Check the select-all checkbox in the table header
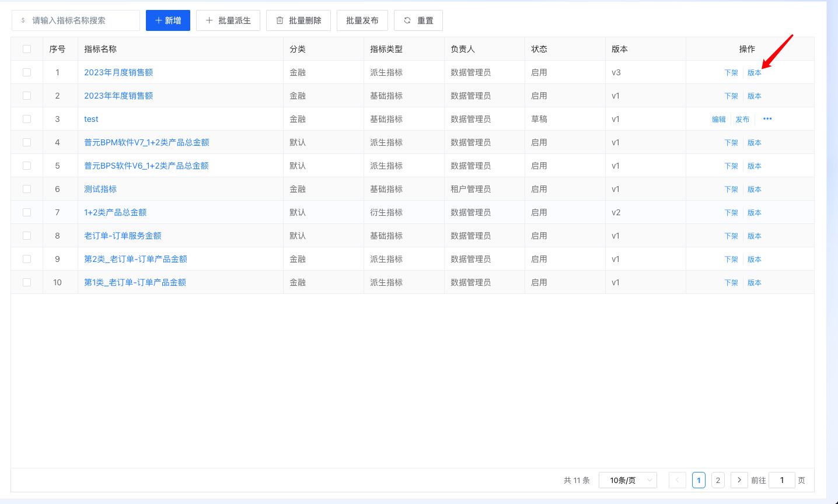This screenshot has height=504, width=838. [26, 49]
